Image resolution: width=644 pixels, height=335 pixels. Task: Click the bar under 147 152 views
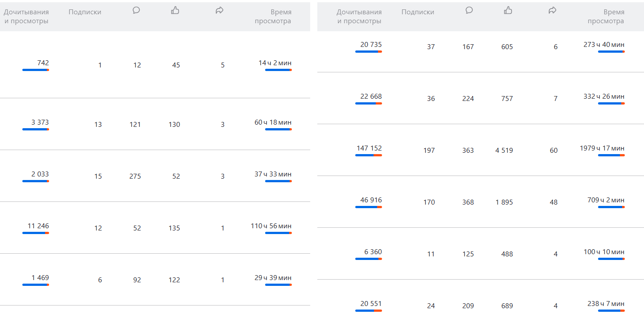point(369,155)
